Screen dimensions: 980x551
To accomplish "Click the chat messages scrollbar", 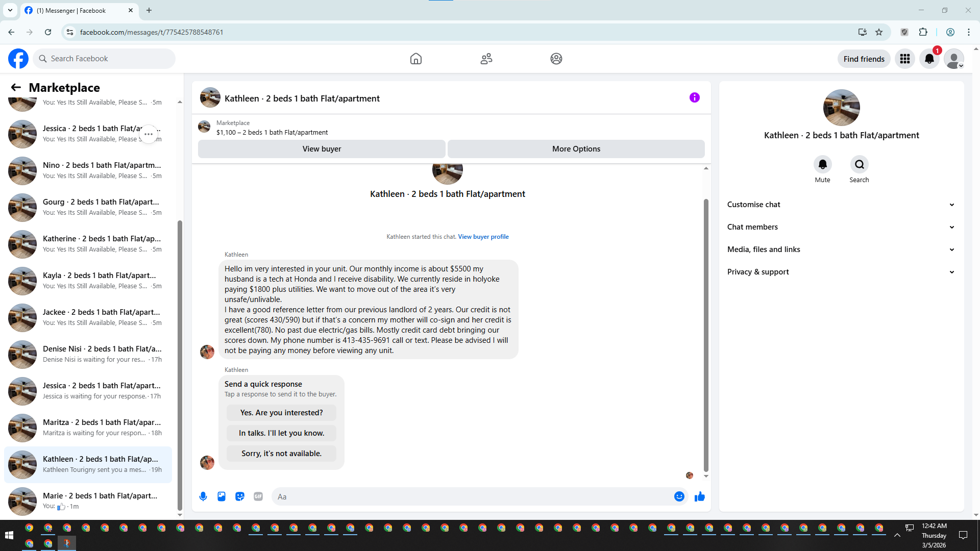I will 706,335.
